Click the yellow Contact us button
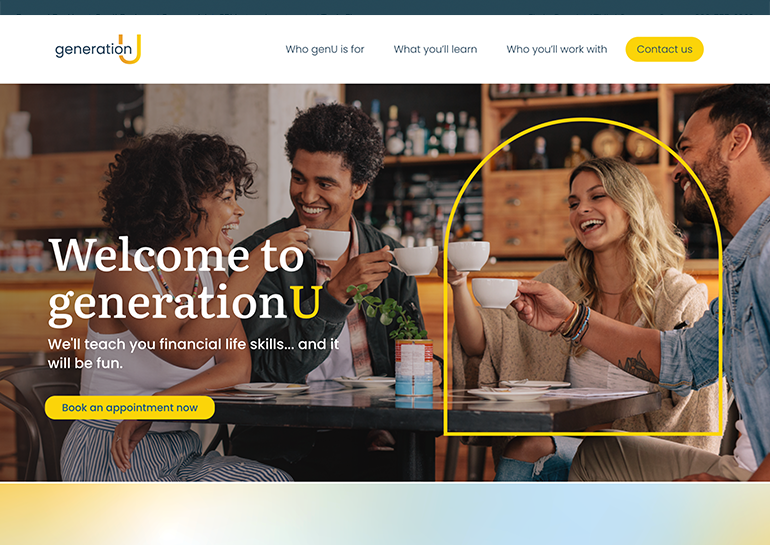The image size is (770, 545). point(664,49)
